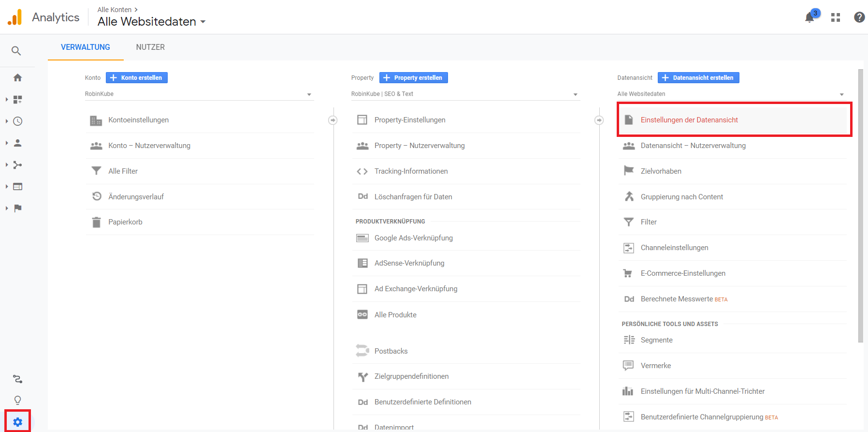Click the link icon beside Alle Produkte

coord(362,314)
